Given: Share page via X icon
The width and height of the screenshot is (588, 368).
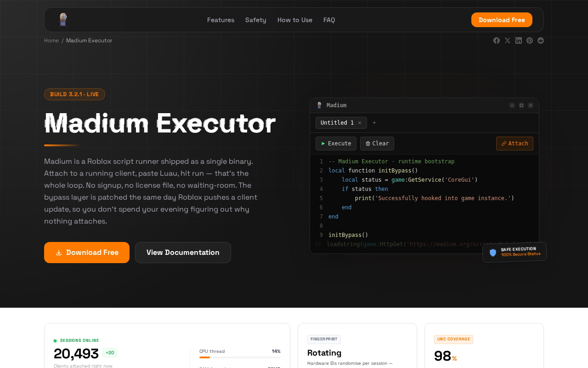Looking at the screenshot, I should pyautogui.click(x=508, y=40).
